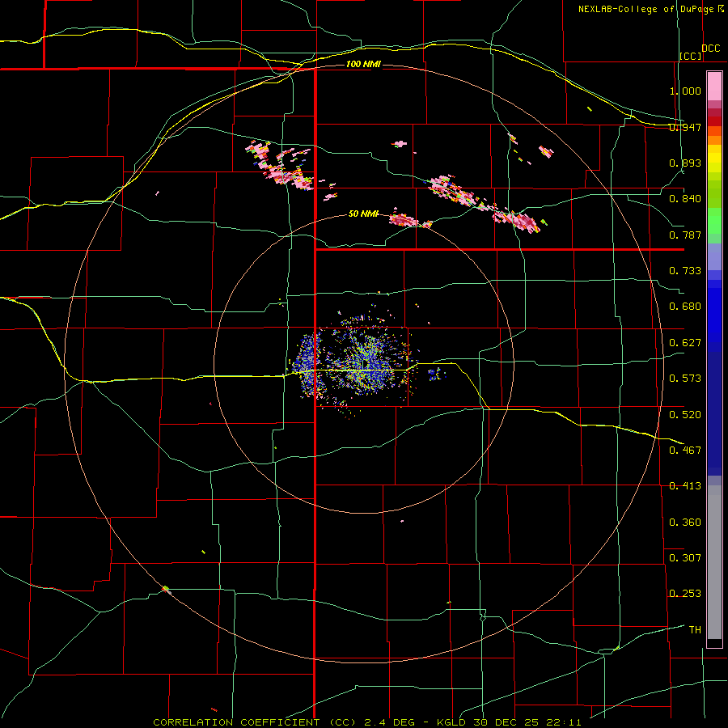The width and height of the screenshot is (728, 728).
Task: Click the 50 NMI range ring label
Action: click(x=363, y=214)
